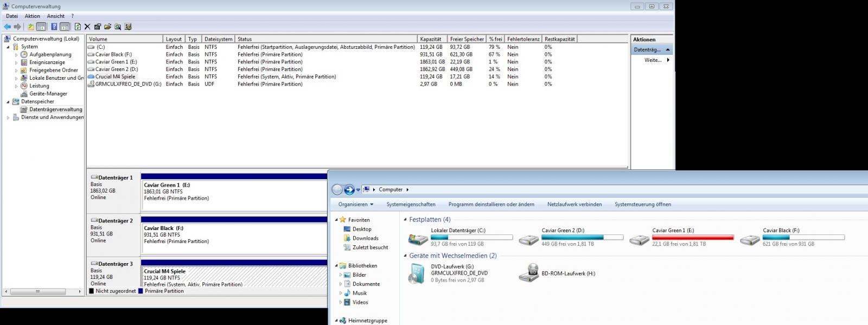Click Systemsteuerung öffnen button
868x325 pixels.
pos(643,205)
